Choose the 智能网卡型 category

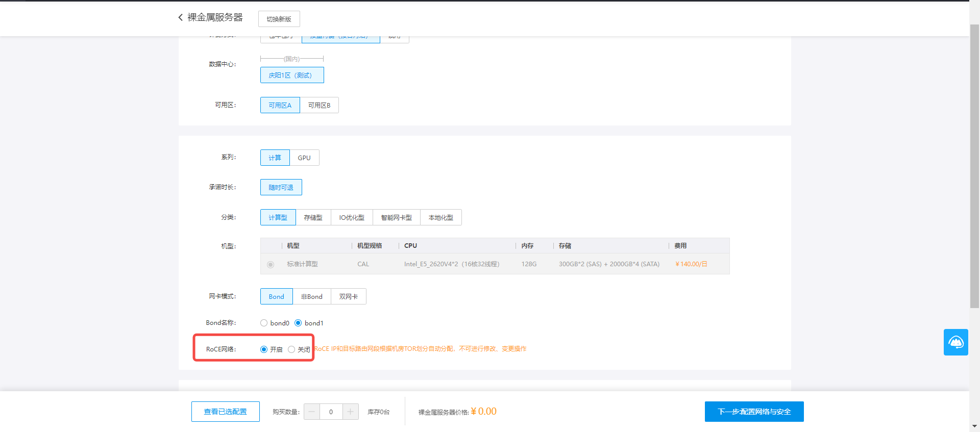pyautogui.click(x=397, y=217)
